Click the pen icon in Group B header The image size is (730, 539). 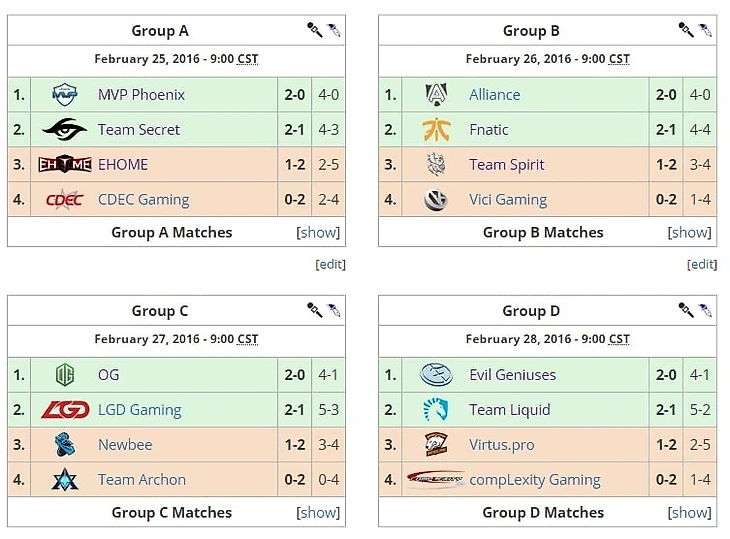click(706, 30)
